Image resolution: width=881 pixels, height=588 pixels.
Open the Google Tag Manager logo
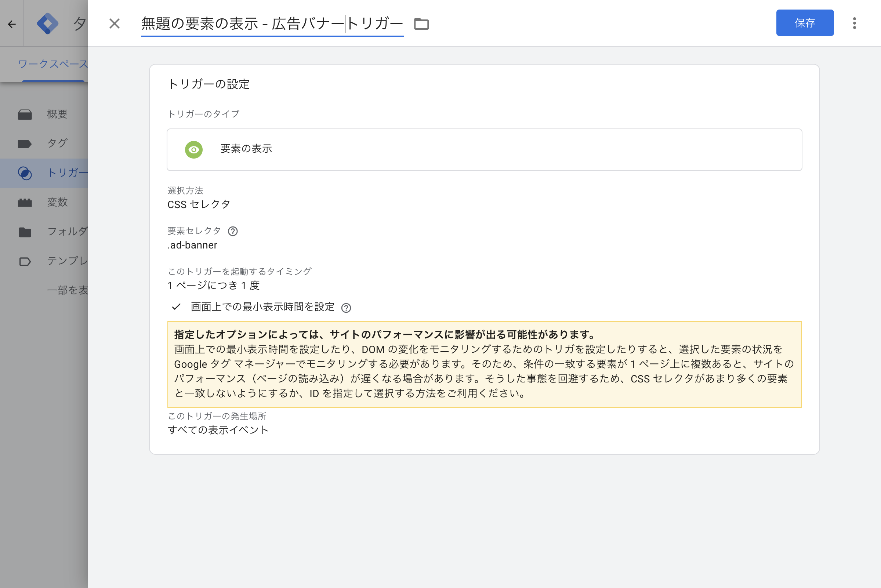[x=48, y=23]
